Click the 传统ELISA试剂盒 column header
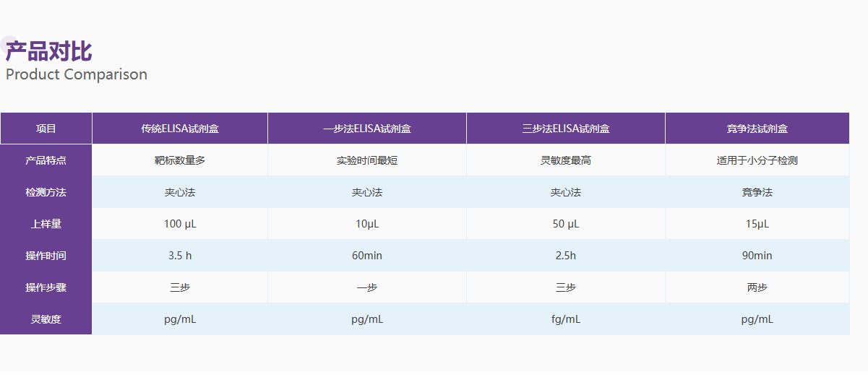The image size is (868, 377). pyautogui.click(x=180, y=129)
